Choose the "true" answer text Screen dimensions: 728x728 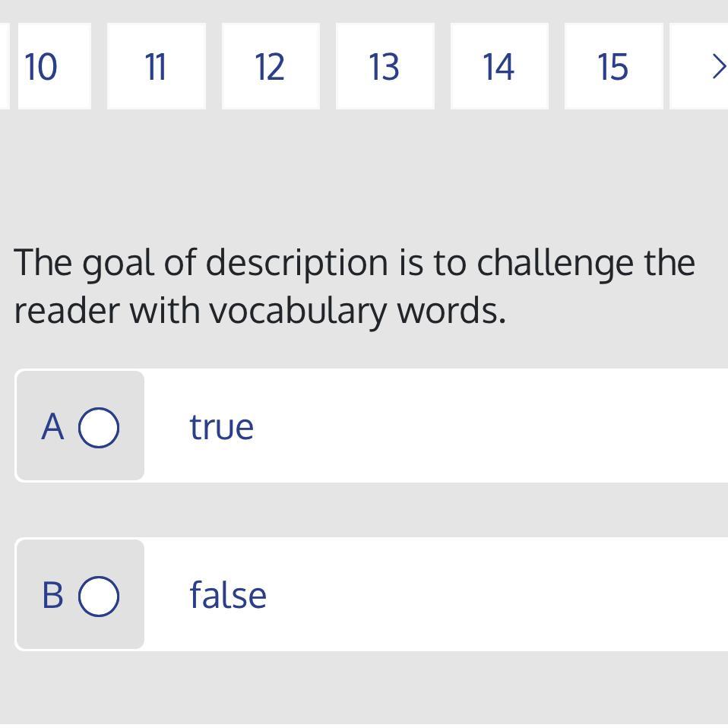pyautogui.click(x=221, y=427)
